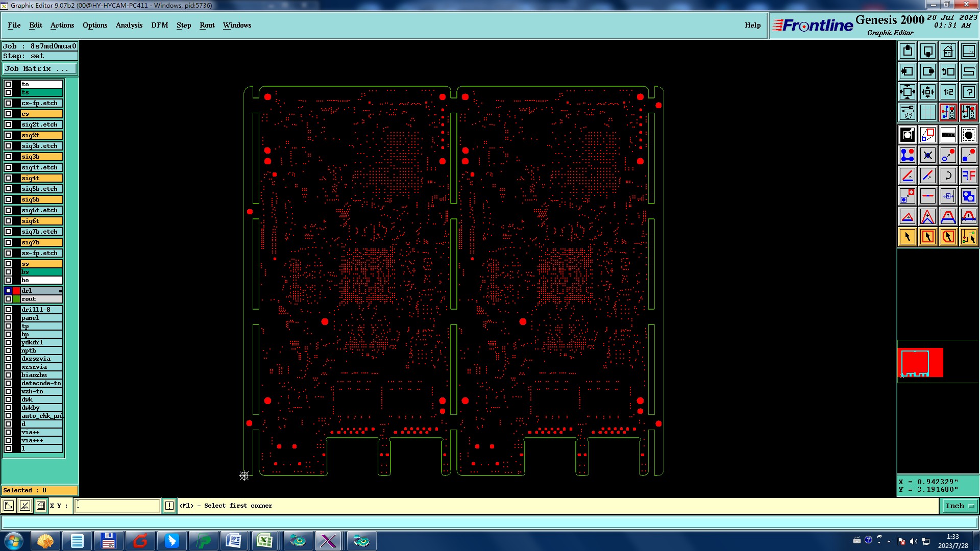
Task: Toggle display checkbox for rout layer
Action: click(x=8, y=299)
